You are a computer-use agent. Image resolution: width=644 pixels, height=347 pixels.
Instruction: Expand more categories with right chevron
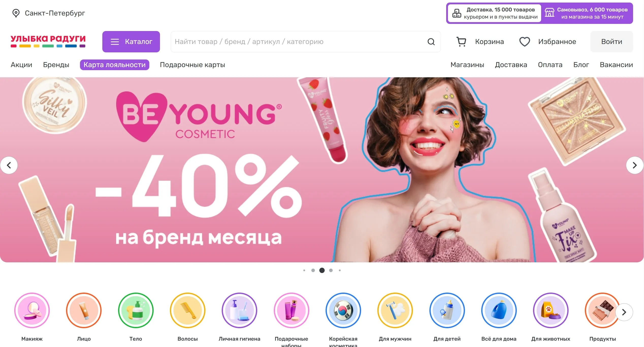(x=624, y=312)
